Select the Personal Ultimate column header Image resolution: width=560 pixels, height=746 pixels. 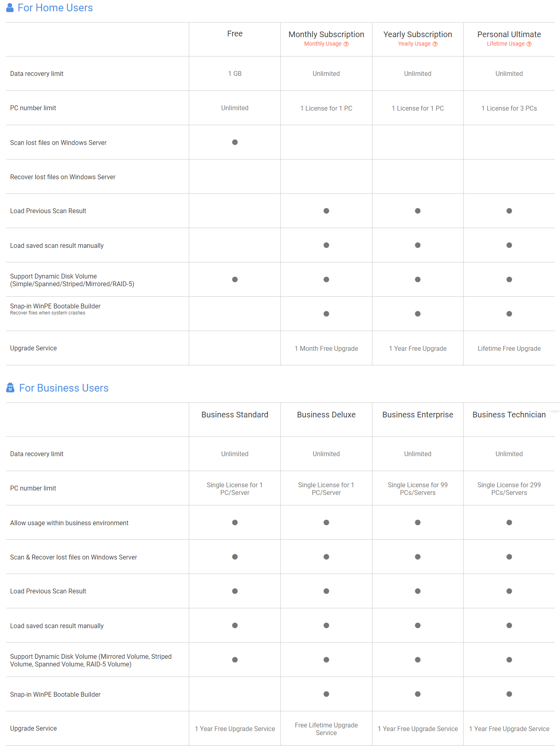tap(509, 34)
